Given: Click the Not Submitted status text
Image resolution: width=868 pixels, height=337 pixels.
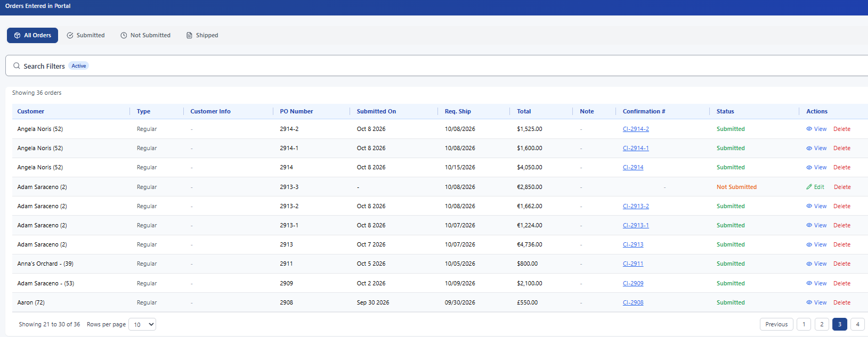Looking at the screenshot, I should tap(736, 187).
